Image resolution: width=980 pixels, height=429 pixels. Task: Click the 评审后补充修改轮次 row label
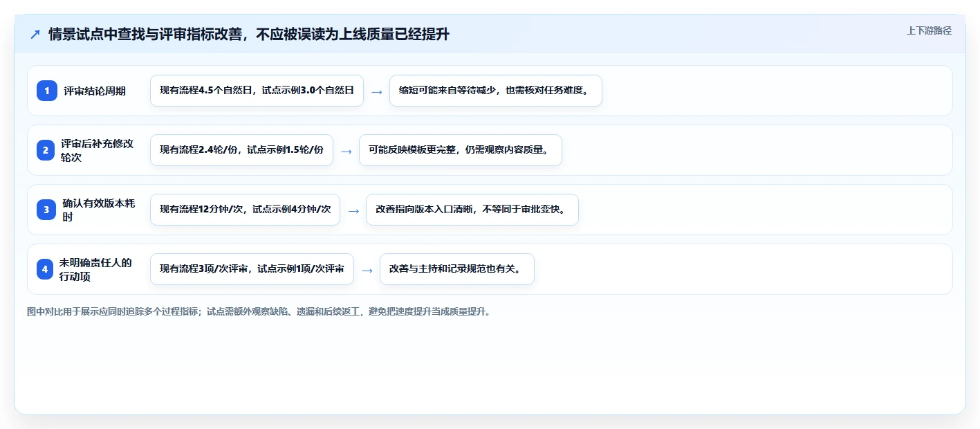(97, 150)
